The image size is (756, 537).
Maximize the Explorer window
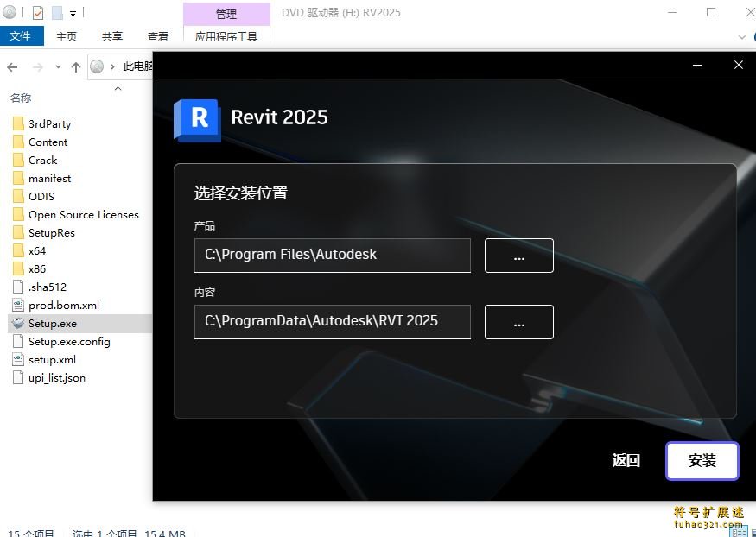711,13
